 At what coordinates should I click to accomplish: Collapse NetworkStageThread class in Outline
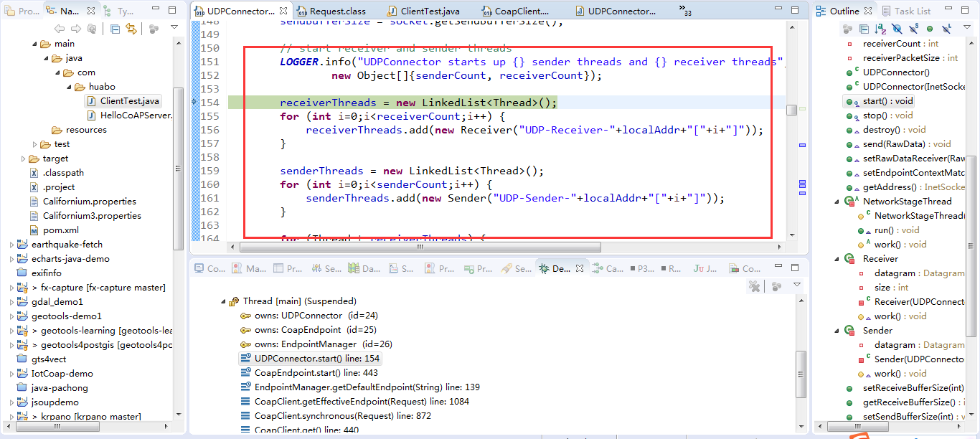[x=837, y=202]
